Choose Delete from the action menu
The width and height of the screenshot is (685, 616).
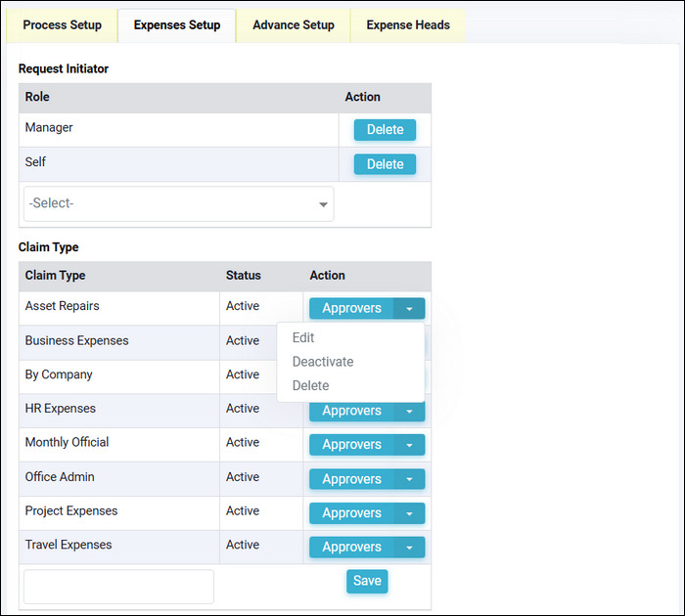pos(310,386)
